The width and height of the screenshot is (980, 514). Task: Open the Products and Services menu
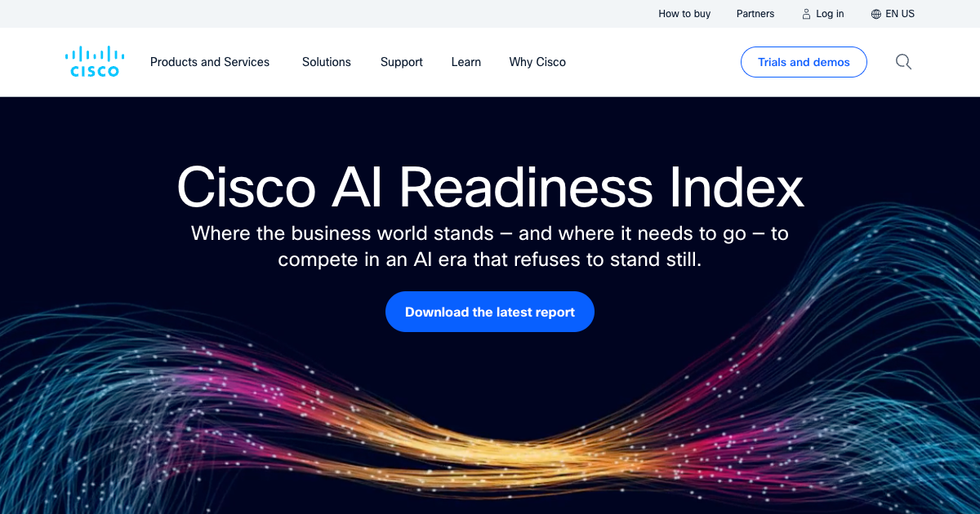210,62
